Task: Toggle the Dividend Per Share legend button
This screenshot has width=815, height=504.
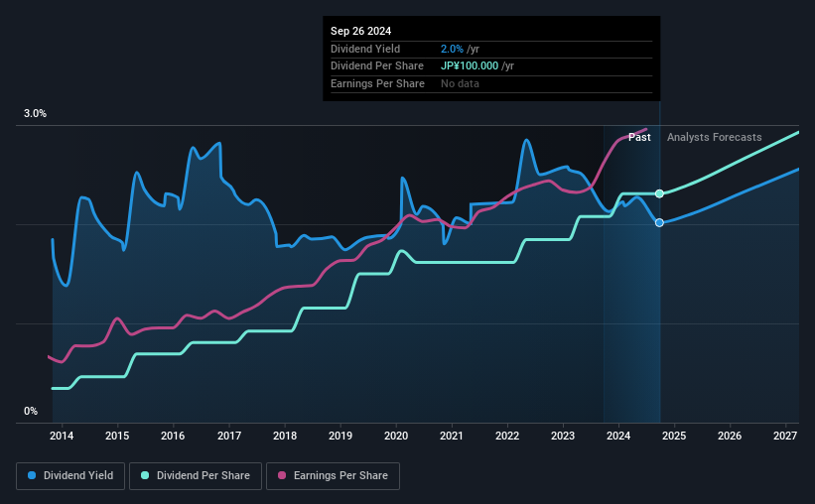Action: 196,476
